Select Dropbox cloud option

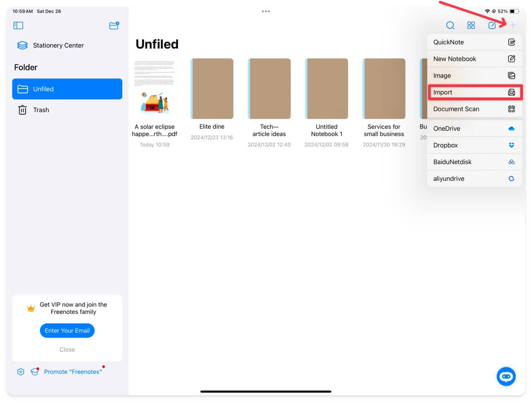(x=474, y=145)
